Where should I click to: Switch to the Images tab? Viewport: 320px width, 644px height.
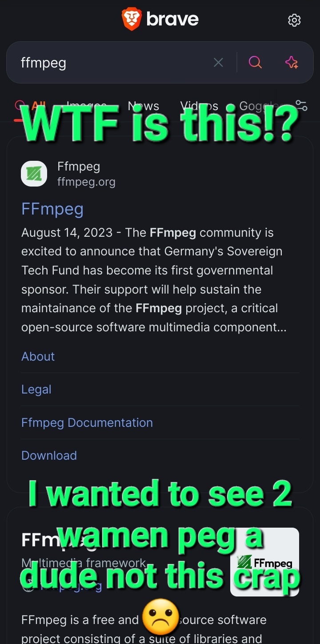[87, 106]
